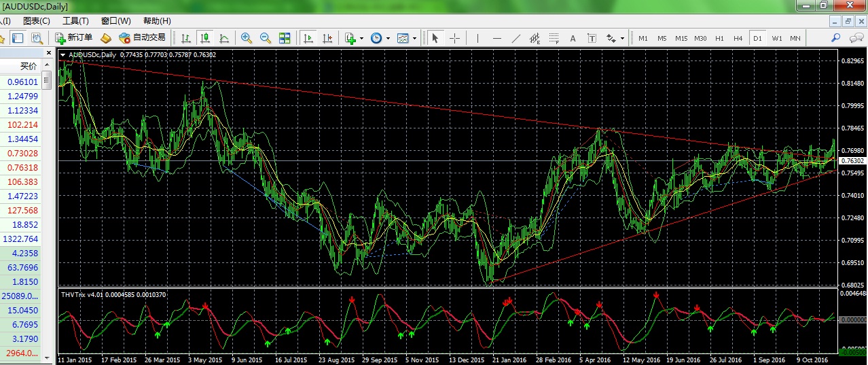Viewport: 868px width, 365px height.
Task: Click the Auto Trading (自动交易) button
Action: (x=142, y=38)
